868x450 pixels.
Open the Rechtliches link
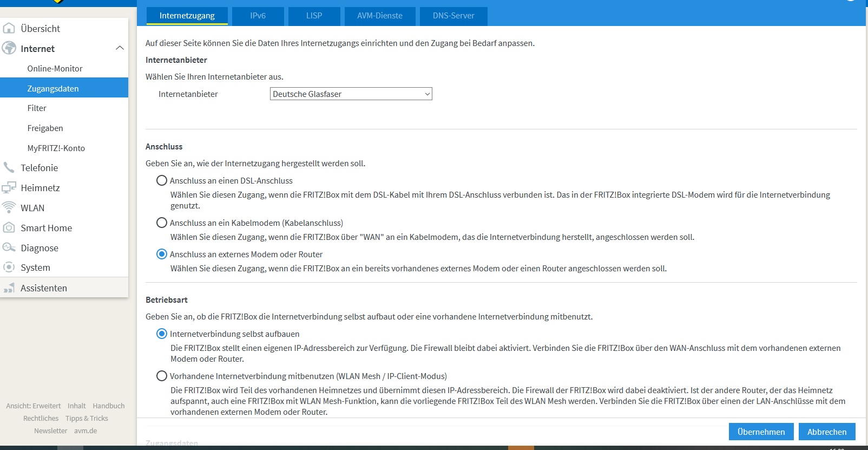pos(41,418)
